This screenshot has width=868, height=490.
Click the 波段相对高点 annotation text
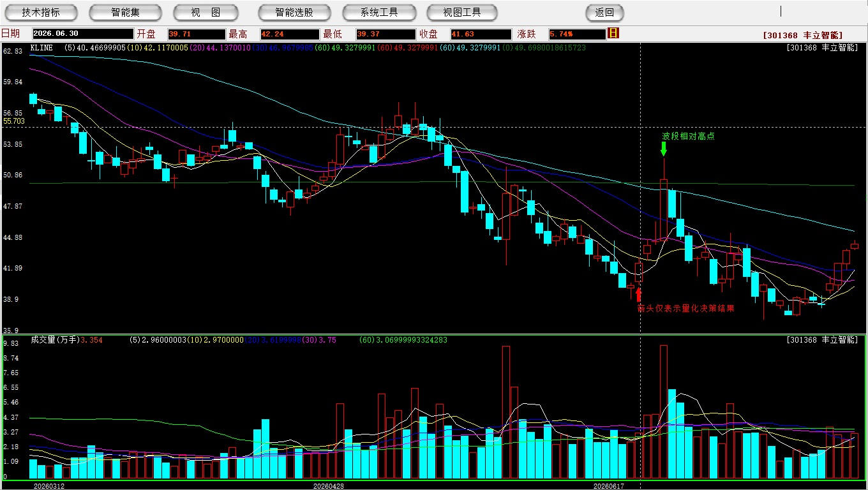click(x=688, y=136)
